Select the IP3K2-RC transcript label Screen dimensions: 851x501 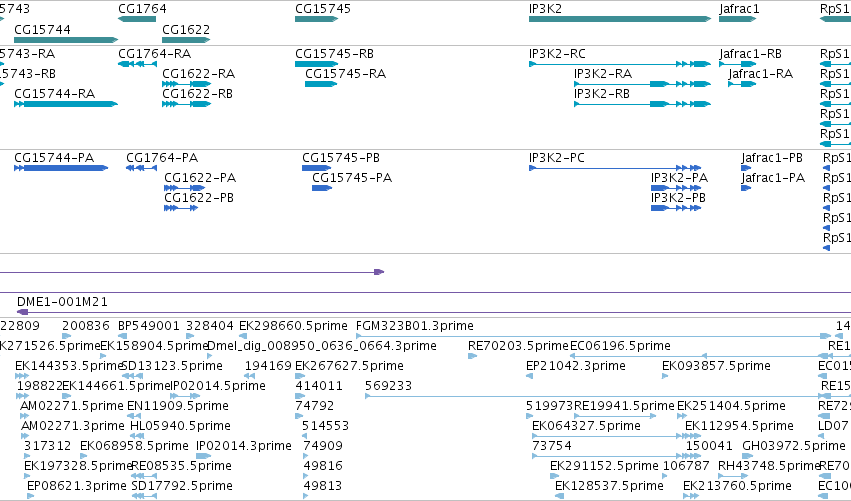[x=557, y=54]
